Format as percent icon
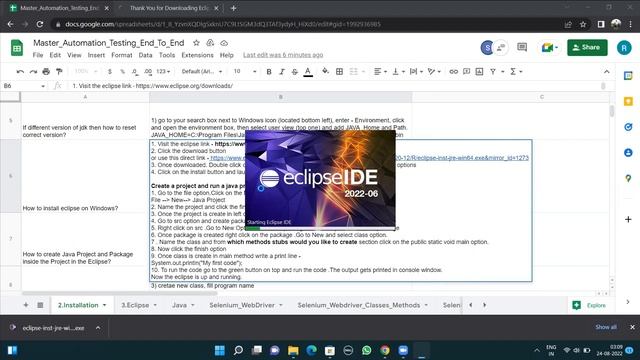 122,71
